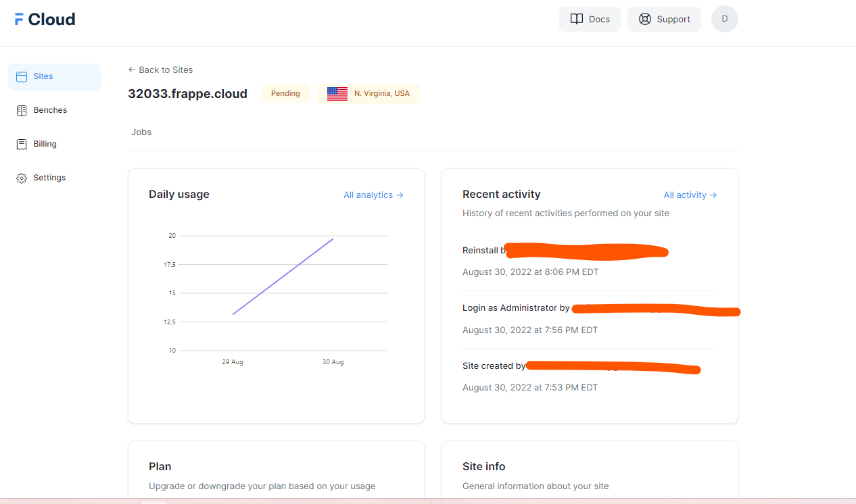
Task: Click the 12.5 value on chart axis
Action: coord(169,322)
